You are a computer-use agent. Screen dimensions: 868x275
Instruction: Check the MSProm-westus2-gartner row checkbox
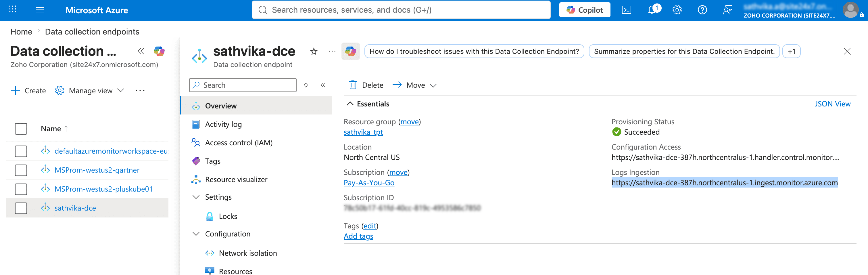(x=21, y=170)
